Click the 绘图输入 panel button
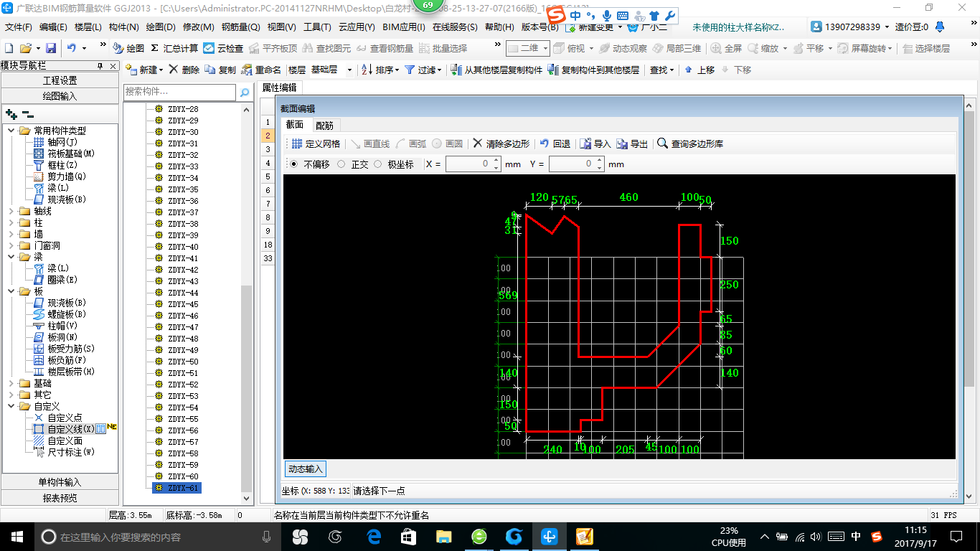 pyautogui.click(x=60, y=95)
